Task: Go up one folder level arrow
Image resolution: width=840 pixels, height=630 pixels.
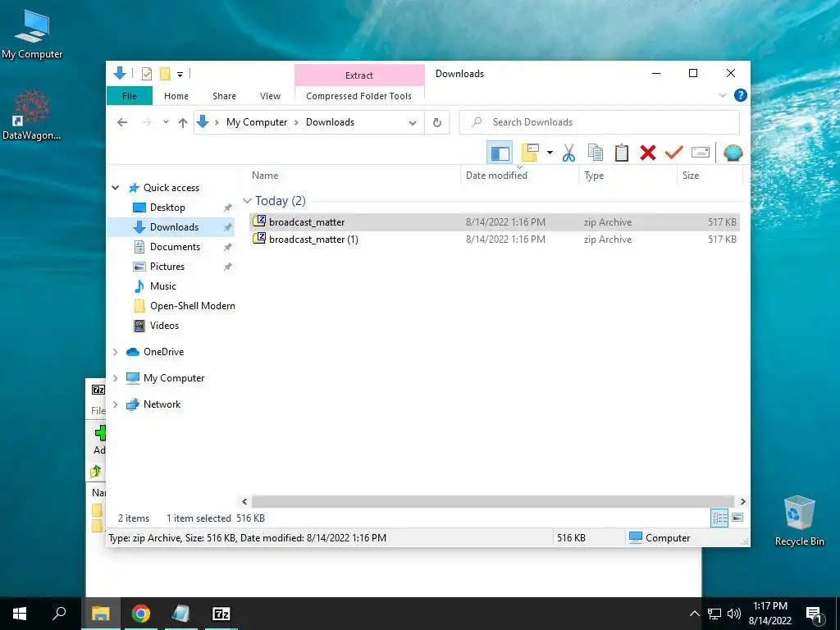Action: point(183,123)
